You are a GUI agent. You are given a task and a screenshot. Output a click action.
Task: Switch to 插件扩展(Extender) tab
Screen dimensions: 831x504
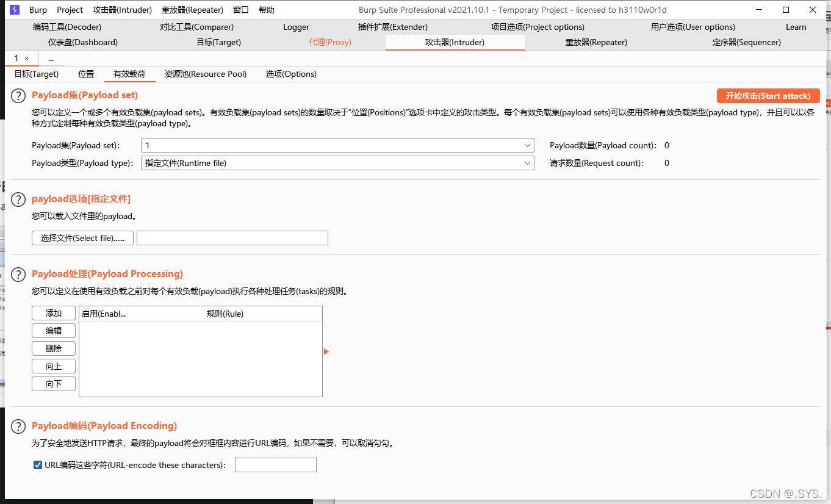pyautogui.click(x=393, y=27)
